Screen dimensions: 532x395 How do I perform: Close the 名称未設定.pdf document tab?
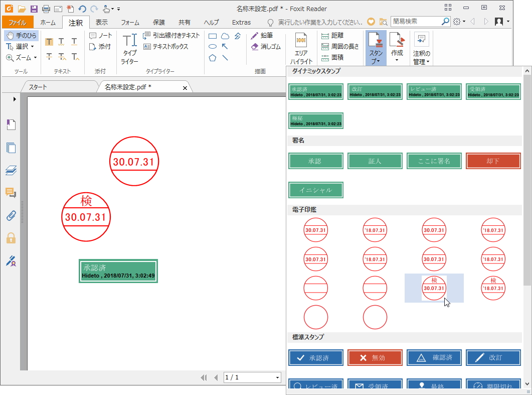pyautogui.click(x=185, y=88)
